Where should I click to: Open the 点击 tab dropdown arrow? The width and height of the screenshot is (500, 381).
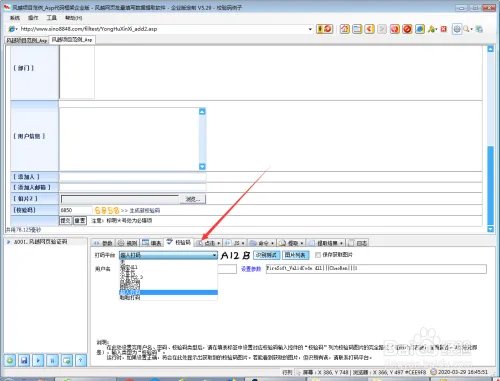(218, 243)
